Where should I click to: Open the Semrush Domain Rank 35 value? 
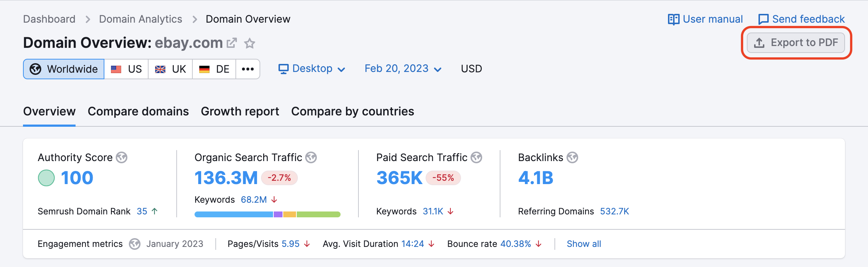[142, 211]
